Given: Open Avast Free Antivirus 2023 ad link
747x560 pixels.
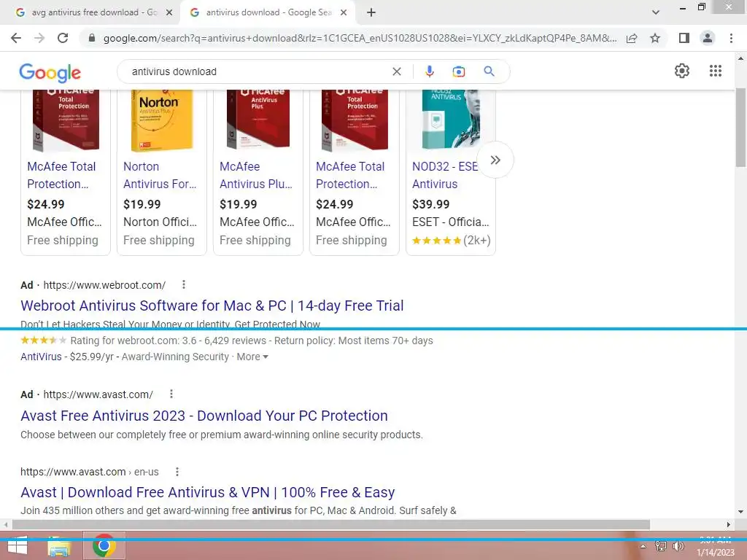Looking at the screenshot, I should [204, 416].
